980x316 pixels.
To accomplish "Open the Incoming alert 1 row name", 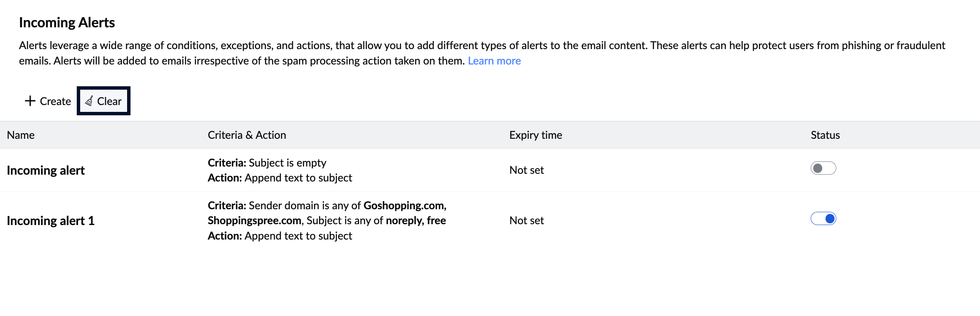I will [51, 221].
